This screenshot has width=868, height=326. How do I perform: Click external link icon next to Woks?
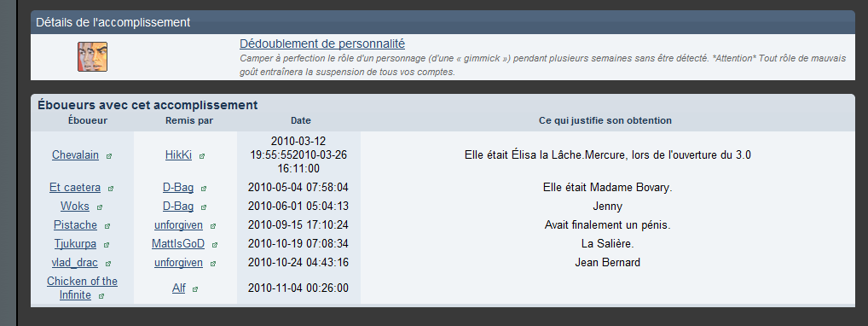(x=100, y=207)
